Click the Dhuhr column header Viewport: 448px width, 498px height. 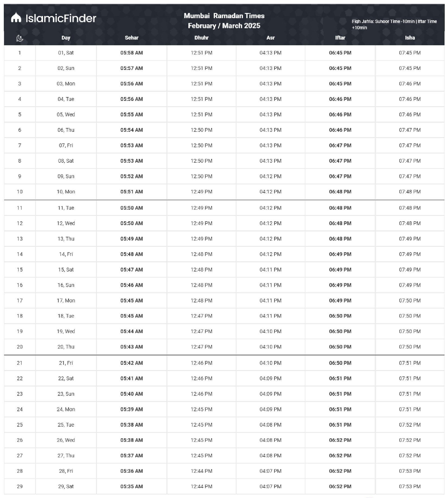[x=201, y=38]
